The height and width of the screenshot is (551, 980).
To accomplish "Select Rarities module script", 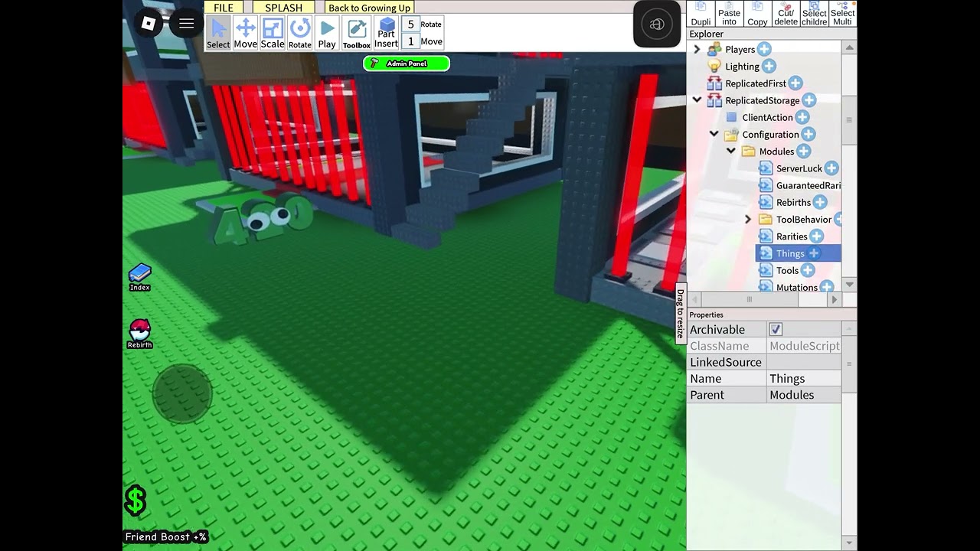I will pos(792,236).
